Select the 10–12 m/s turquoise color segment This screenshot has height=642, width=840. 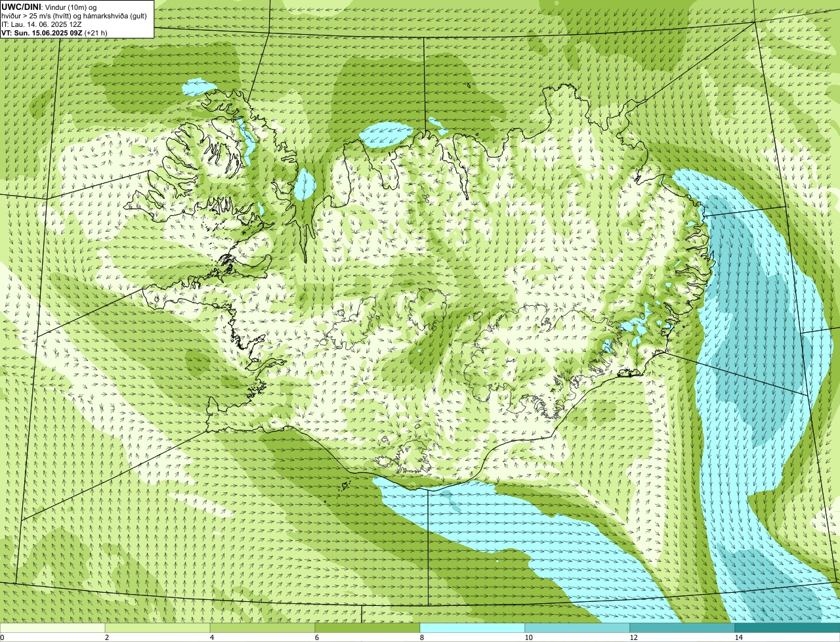577,628
